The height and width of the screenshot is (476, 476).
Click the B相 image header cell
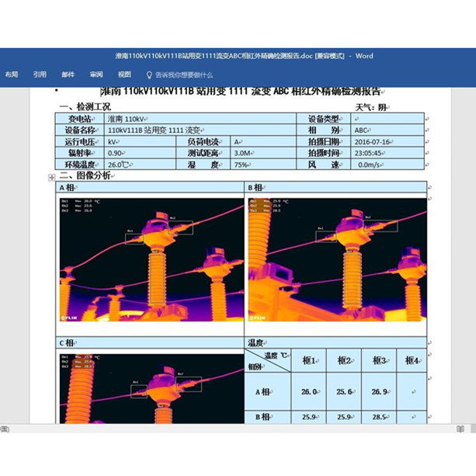pos(335,188)
